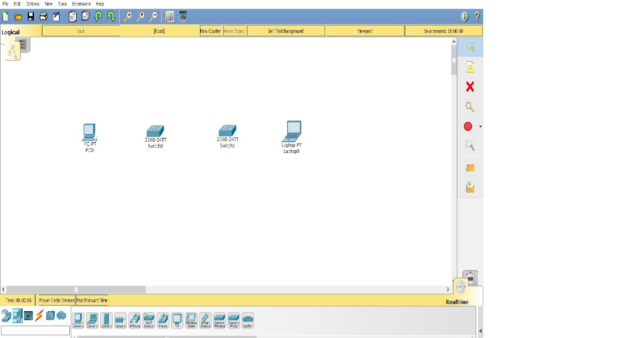Open the shape drawing dropdown arrow
This screenshot has height=338, width=644.
click(479, 126)
